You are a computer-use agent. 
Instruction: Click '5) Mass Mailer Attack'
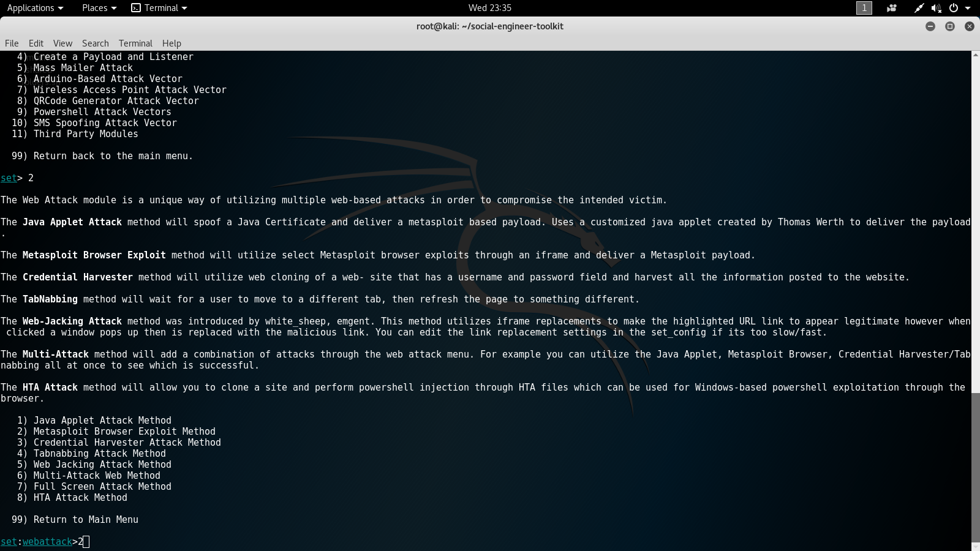click(x=75, y=68)
